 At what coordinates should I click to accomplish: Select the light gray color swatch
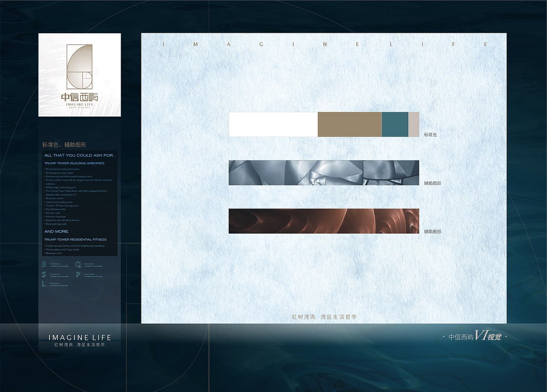(414, 124)
